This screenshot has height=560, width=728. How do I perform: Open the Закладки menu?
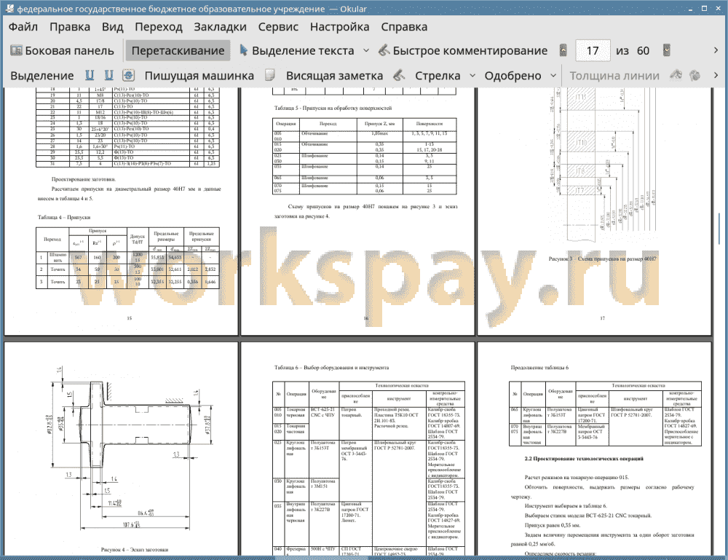(220, 27)
